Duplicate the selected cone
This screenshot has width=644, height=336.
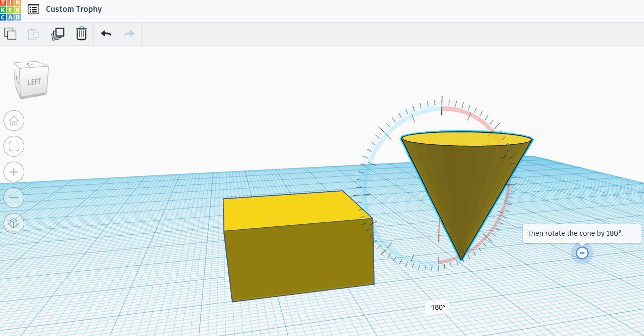(x=58, y=34)
